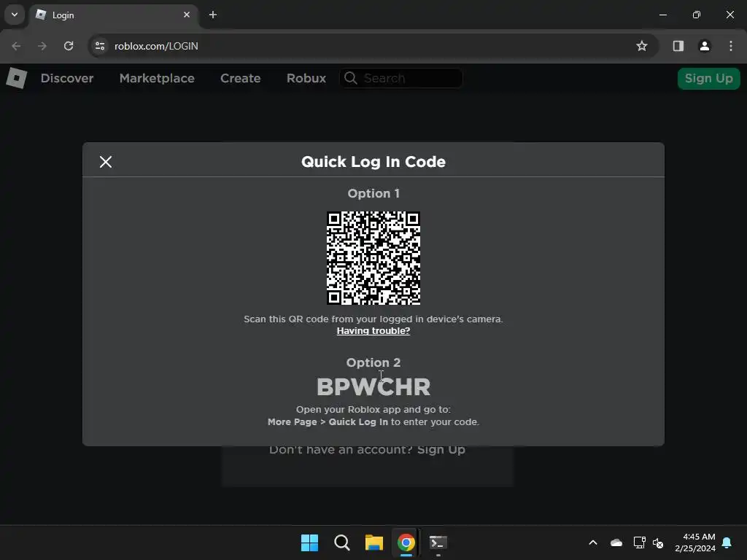Open Chrome profile icon
The width and height of the screenshot is (747, 560).
click(x=704, y=46)
